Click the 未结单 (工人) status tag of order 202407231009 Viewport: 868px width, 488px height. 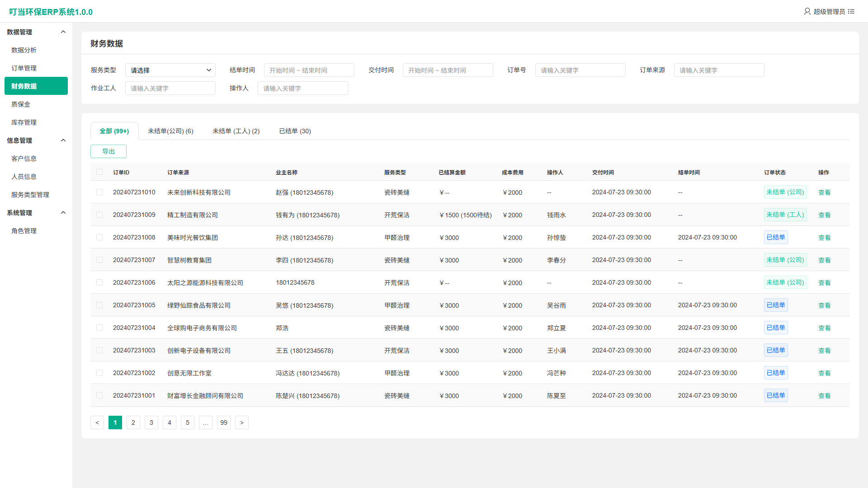785,215
